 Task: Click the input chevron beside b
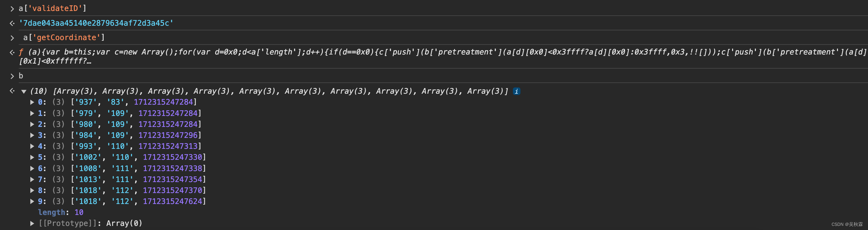[12, 76]
